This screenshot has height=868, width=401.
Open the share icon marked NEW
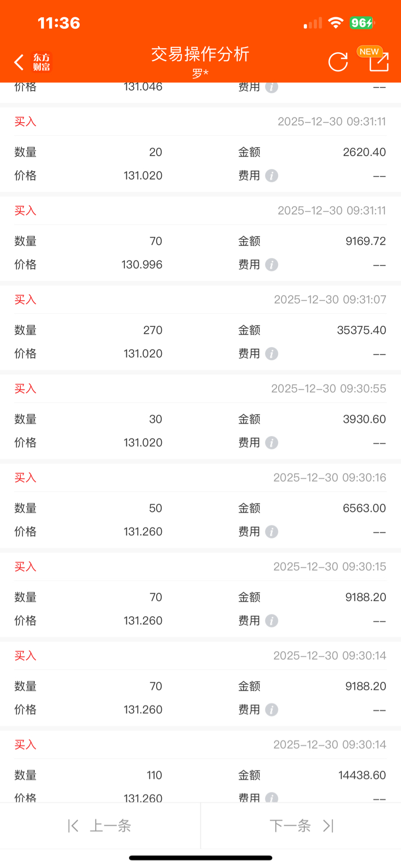click(x=378, y=61)
